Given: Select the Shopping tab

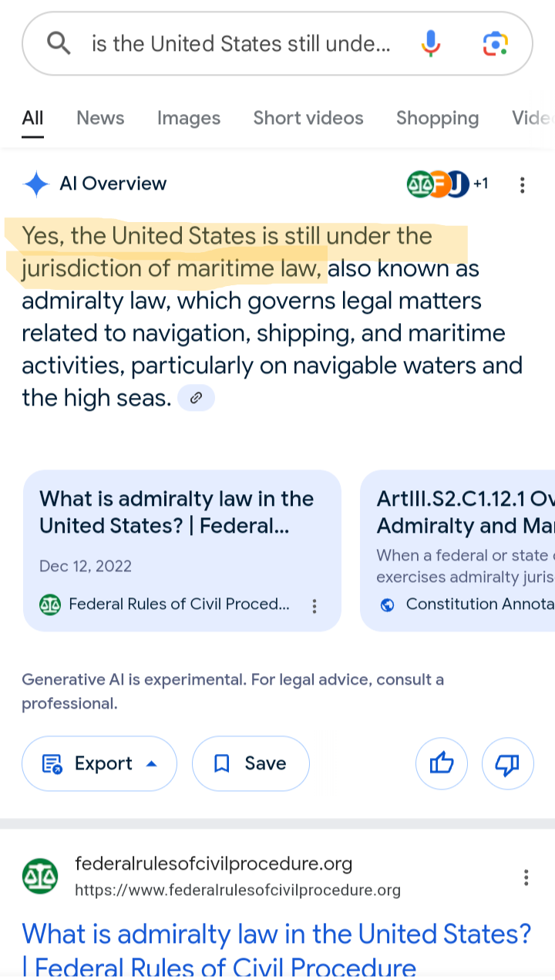Looking at the screenshot, I should [437, 118].
